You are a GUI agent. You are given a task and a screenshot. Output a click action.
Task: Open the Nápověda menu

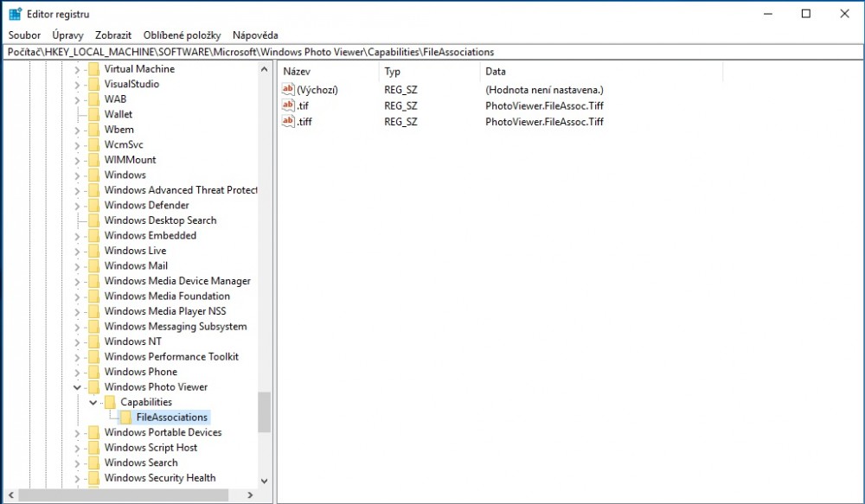255,35
